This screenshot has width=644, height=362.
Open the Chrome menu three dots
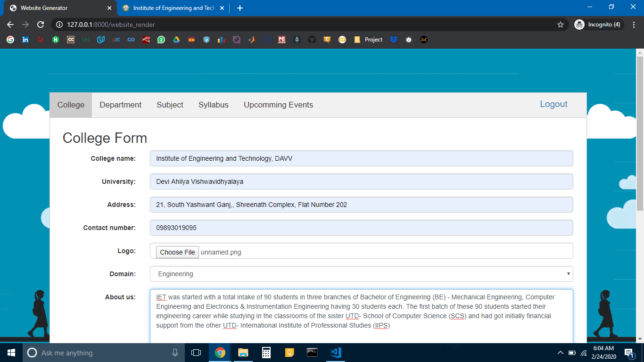(634, 25)
